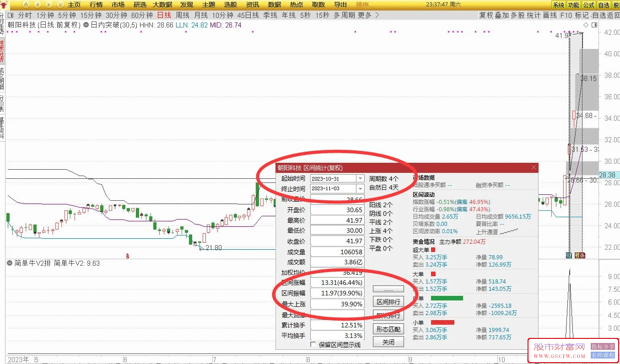This screenshot has width=620, height=364.
Task: Open the 导出 menu
Action: pos(340,5)
